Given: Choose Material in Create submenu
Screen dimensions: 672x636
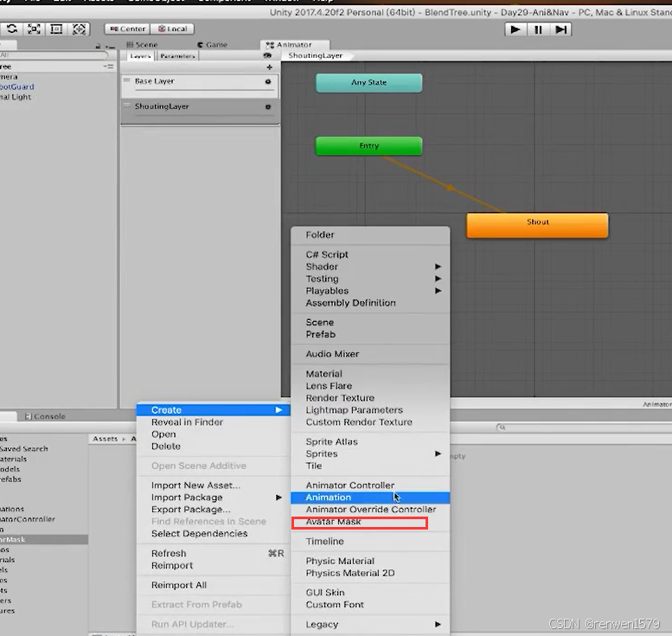Looking at the screenshot, I should [x=370, y=374].
